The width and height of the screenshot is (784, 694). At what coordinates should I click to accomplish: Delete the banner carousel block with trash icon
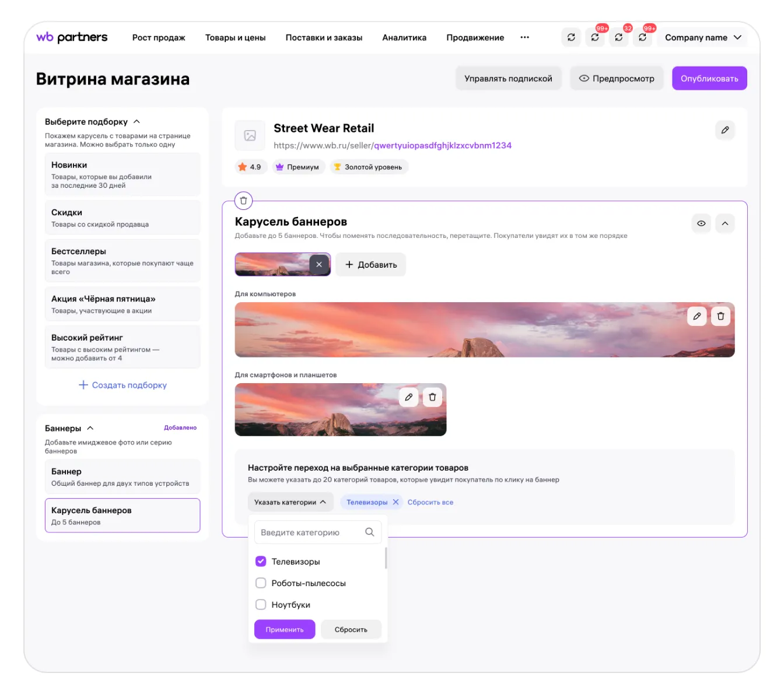(243, 201)
